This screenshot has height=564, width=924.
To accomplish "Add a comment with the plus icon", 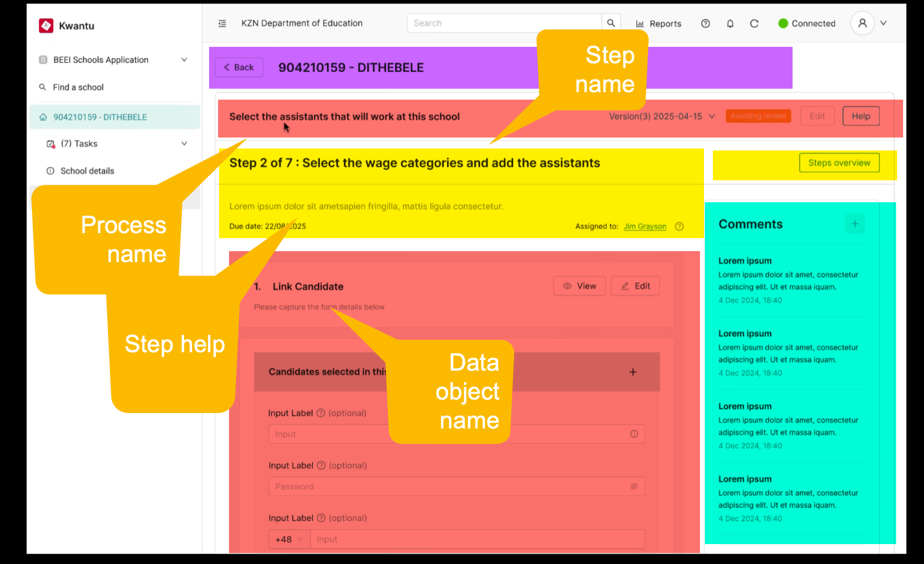I will (x=855, y=224).
